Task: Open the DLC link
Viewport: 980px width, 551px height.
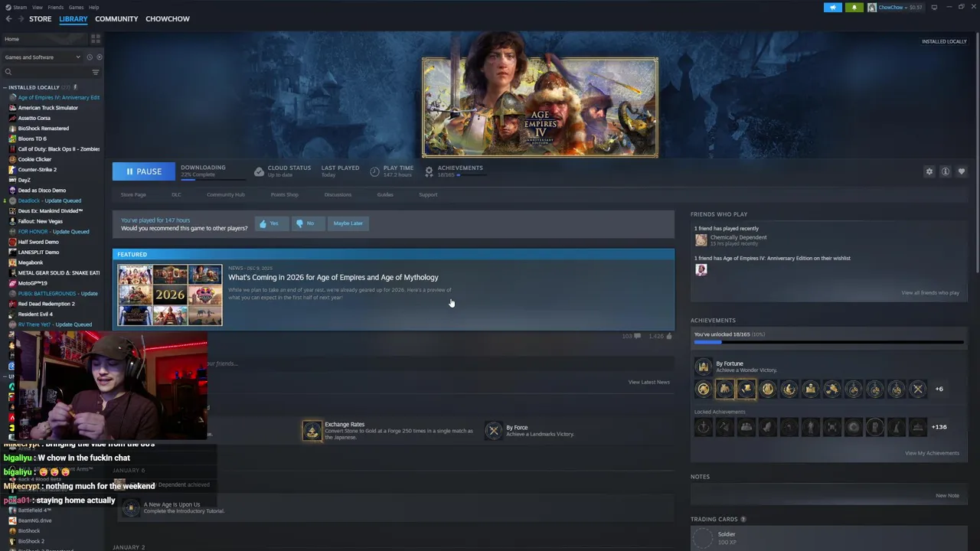Action: tap(176, 194)
